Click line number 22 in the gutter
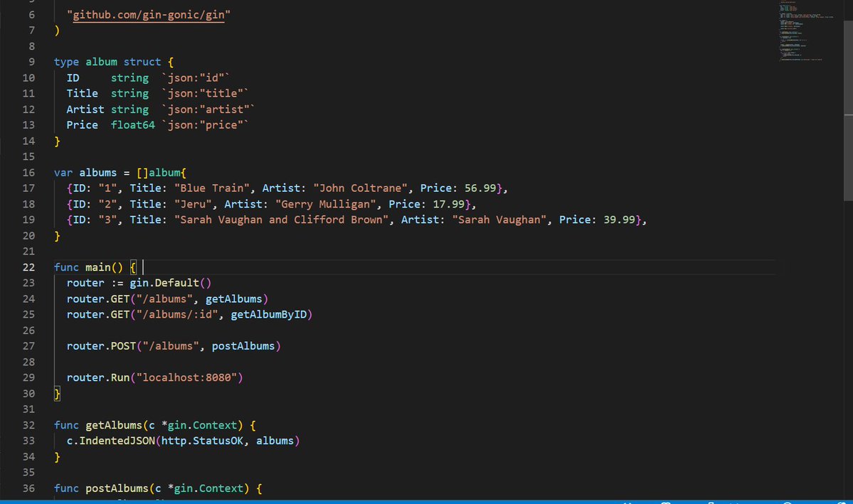 point(28,267)
